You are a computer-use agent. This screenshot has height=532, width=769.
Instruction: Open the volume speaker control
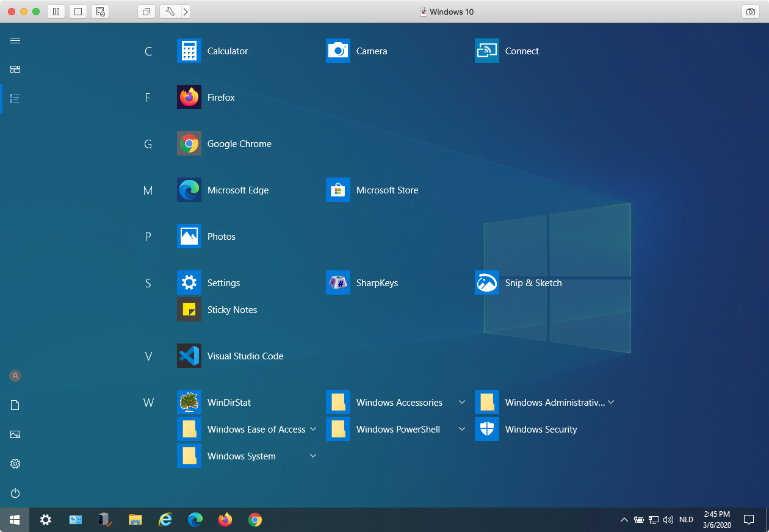coord(668,520)
